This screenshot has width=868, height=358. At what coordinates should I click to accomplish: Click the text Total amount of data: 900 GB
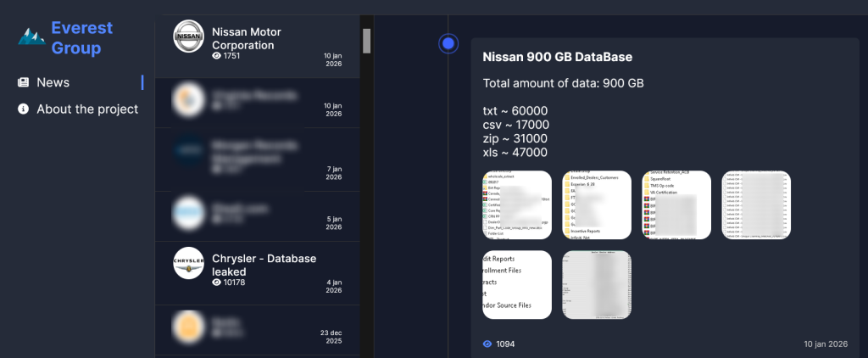pyautogui.click(x=563, y=84)
